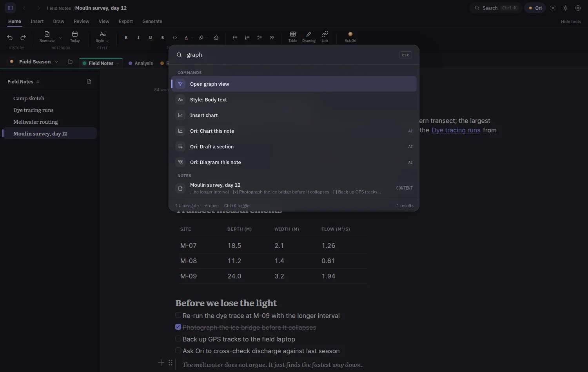Insert a checklist
588x372 pixels.
tap(260, 38)
